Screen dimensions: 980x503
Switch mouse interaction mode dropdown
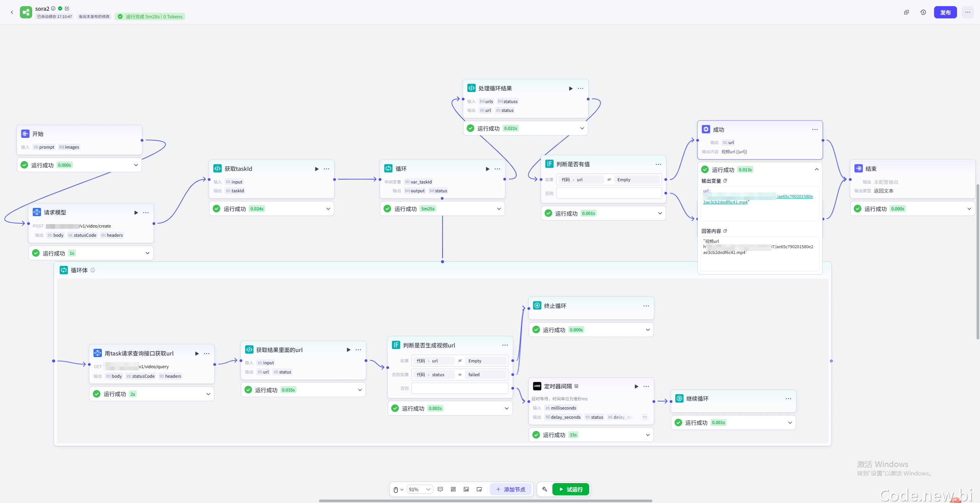[x=398, y=490]
